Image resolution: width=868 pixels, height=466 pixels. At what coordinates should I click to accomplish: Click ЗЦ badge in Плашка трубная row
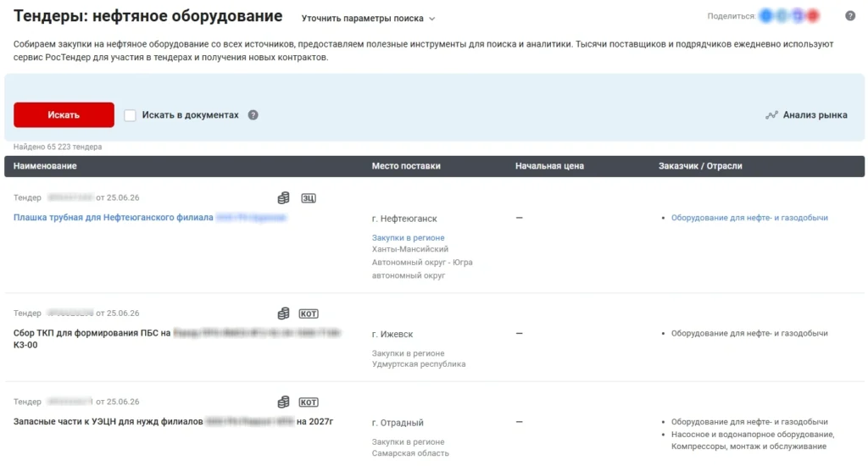point(309,198)
